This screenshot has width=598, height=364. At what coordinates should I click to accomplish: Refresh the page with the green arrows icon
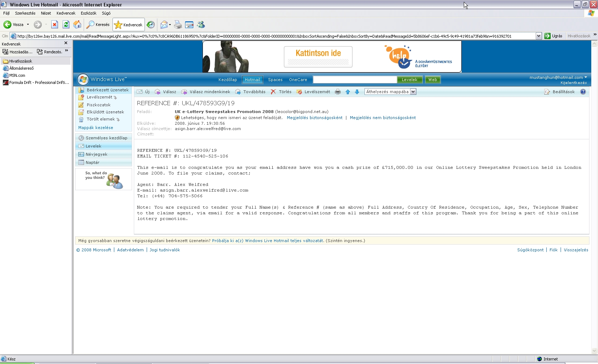tap(66, 25)
